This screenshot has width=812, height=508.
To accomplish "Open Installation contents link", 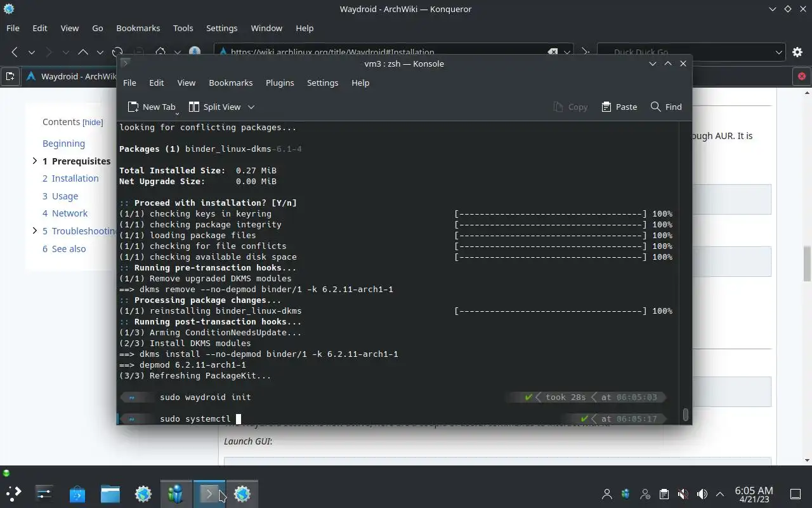I will tap(70, 178).
